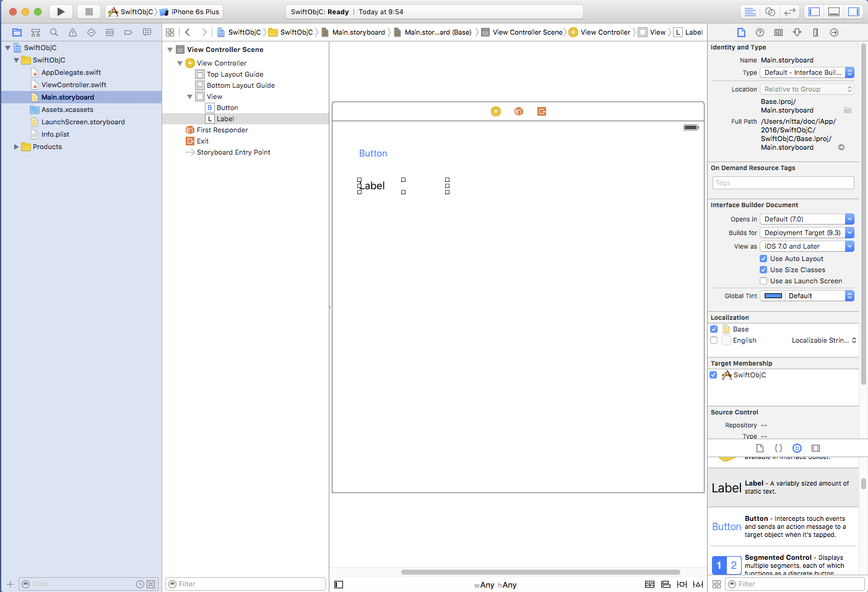Click the blue Button on canvas

(373, 153)
